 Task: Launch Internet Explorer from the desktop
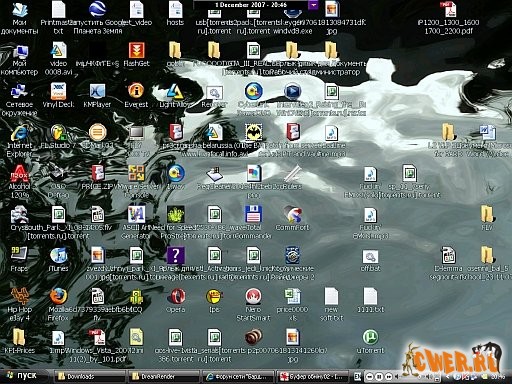(x=19, y=140)
